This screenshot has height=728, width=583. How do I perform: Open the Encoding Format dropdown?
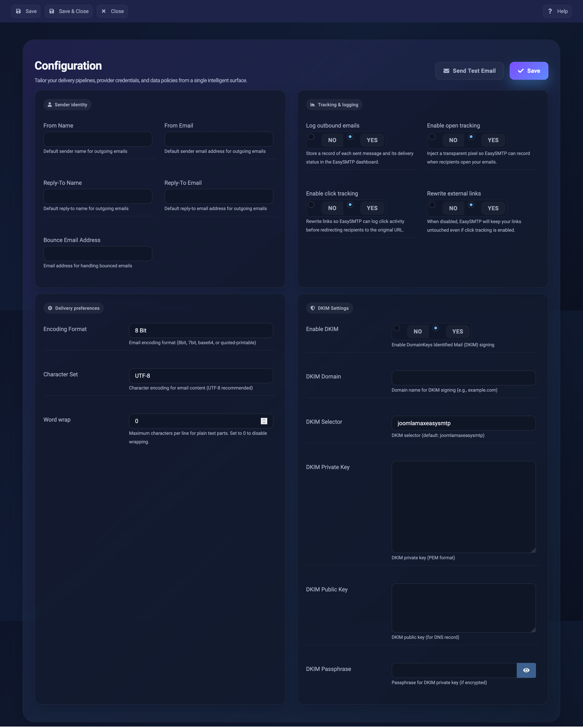[201, 331]
